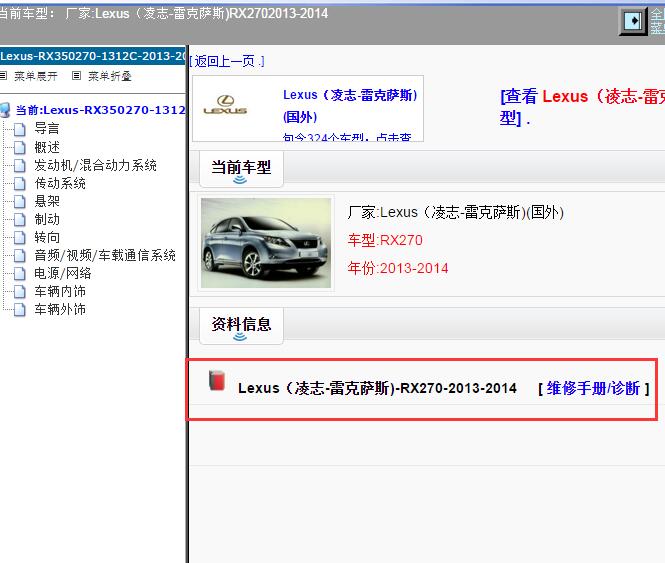This screenshot has width=665, height=563.
Task: Click the page icon next to 导言
Action: pyautogui.click(x=20, y=129)
